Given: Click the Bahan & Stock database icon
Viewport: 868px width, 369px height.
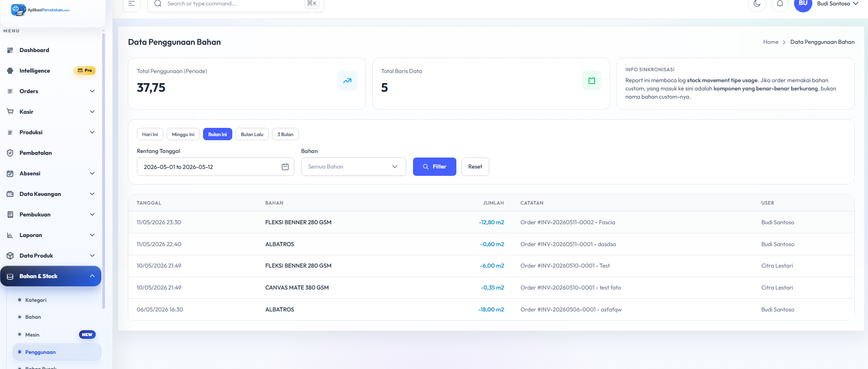Looking at the screenshot, I should (10, 276).
